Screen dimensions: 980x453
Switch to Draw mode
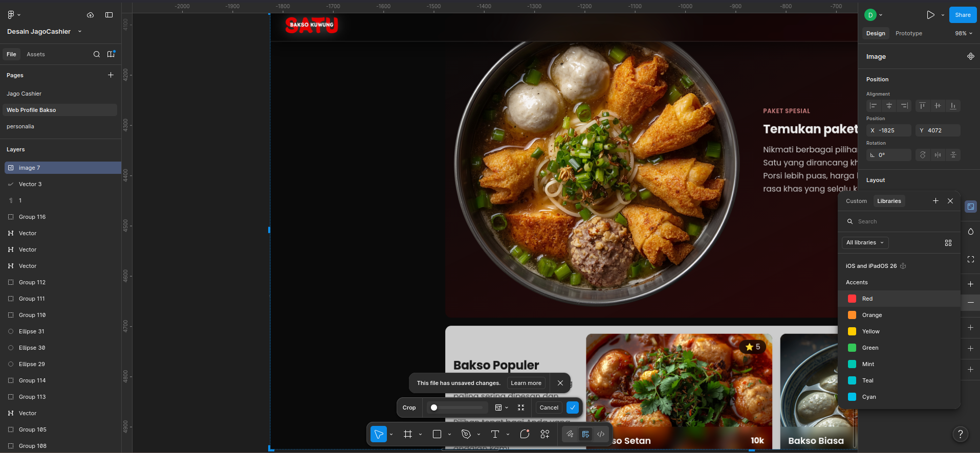point(570,434)
